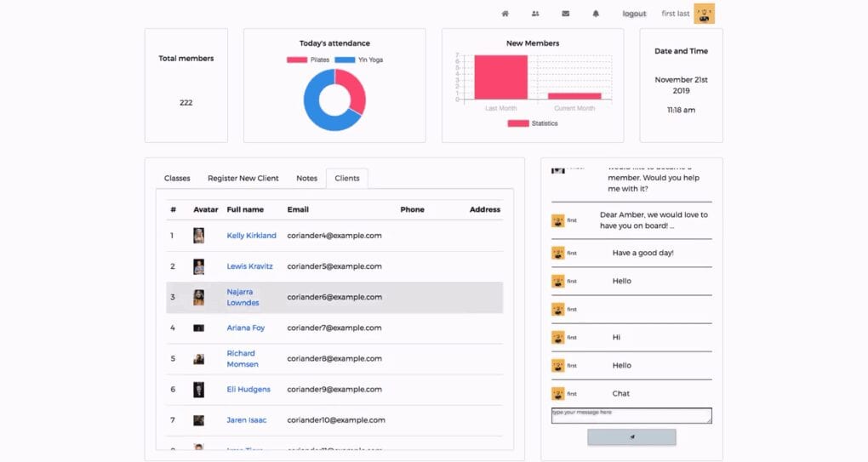Click the Avatar column header
Viewport: 868px width, 462px height.
pyautogui.click(x=205, y=209)
